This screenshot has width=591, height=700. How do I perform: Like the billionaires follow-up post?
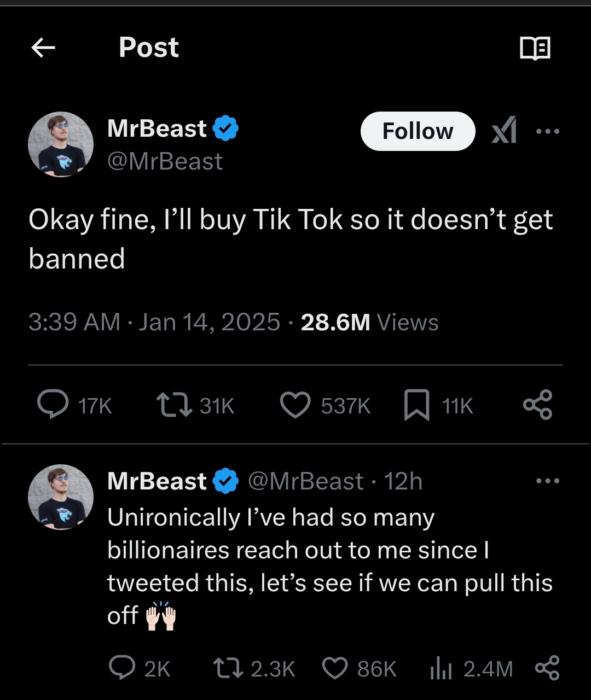(334, 668)
